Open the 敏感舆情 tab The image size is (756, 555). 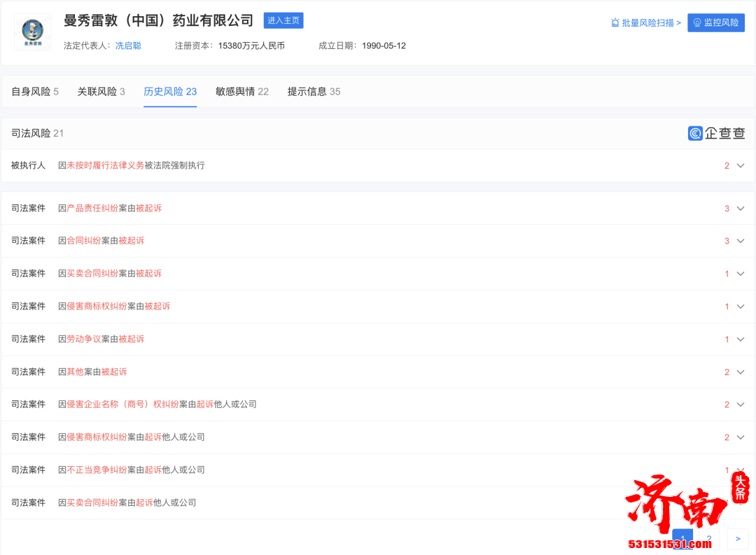(x=241, y=91)
